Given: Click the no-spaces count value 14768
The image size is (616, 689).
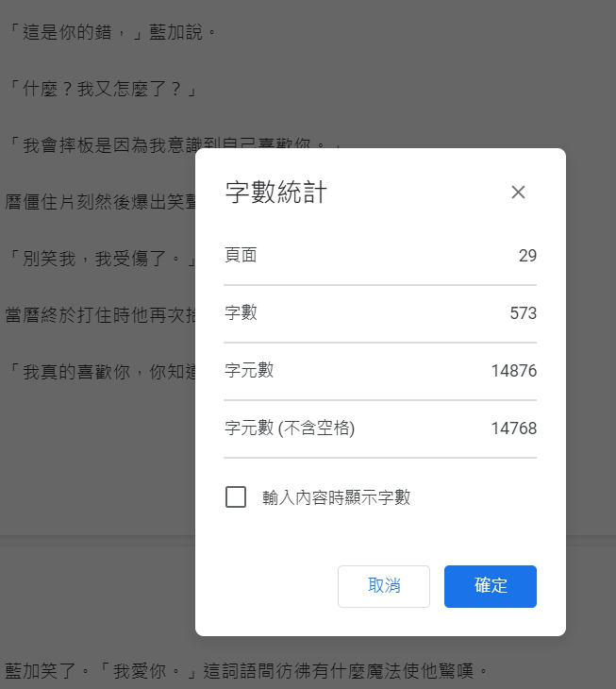Looking at the screenshot, I should 514,428.
